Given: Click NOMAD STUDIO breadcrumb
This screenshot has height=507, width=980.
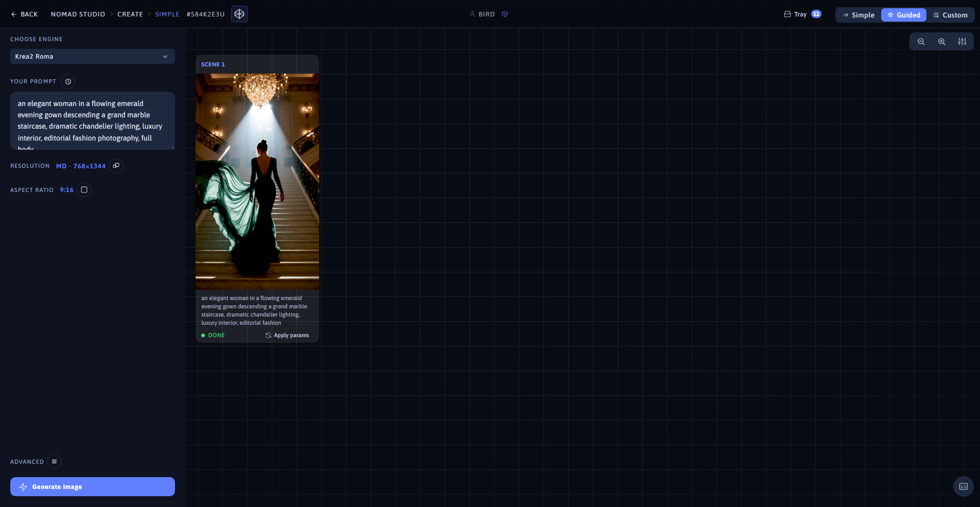Looking at the screenshot, I should pyautogui.click(x=78, y=14).
